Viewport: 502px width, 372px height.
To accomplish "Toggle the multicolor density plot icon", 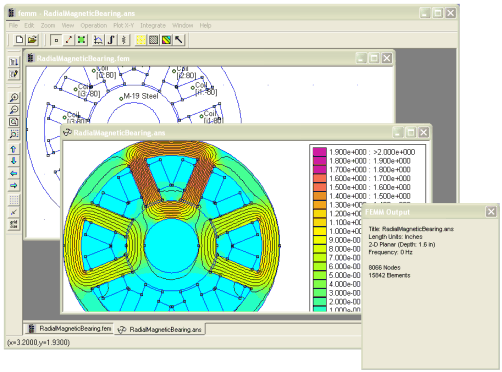I will (166, 40).
